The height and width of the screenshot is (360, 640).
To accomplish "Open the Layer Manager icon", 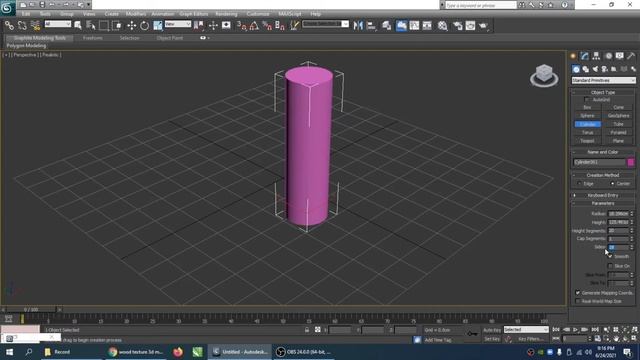I will (386, 26).
